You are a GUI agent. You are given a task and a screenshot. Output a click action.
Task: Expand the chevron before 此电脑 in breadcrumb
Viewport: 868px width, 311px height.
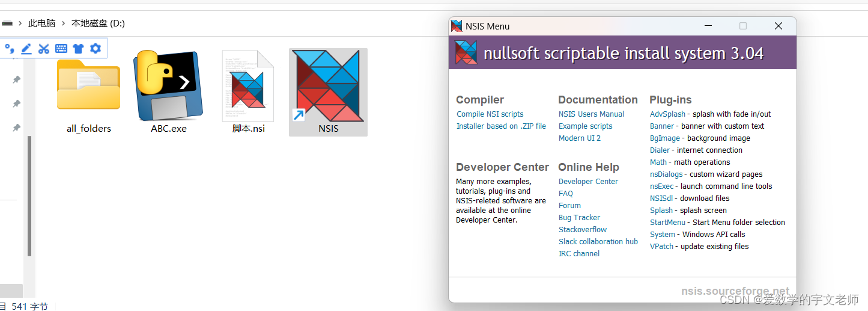pyautogui.click(x=20, y=23)
